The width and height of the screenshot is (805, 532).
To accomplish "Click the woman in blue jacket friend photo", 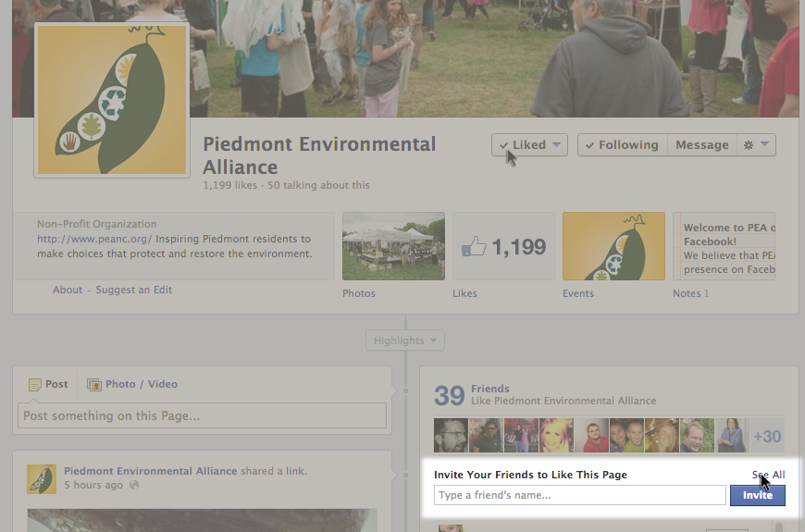I will tap(732, 436).
